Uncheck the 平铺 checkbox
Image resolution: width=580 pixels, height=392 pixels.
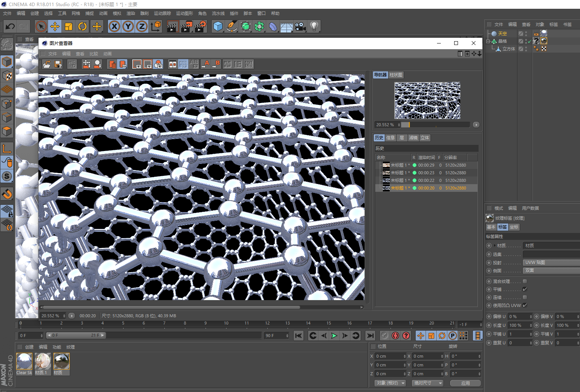pos(525,289)
